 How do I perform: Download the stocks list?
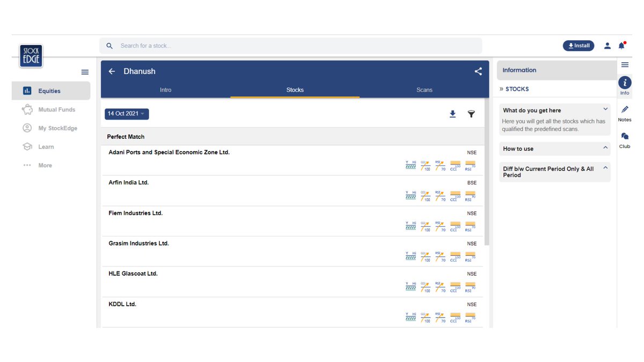click(452, 114)
